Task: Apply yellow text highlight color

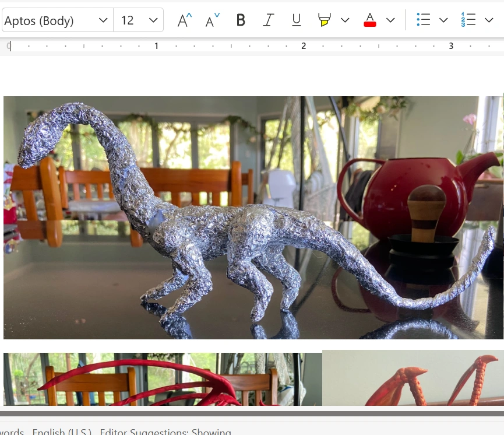Action: (324, 20)
